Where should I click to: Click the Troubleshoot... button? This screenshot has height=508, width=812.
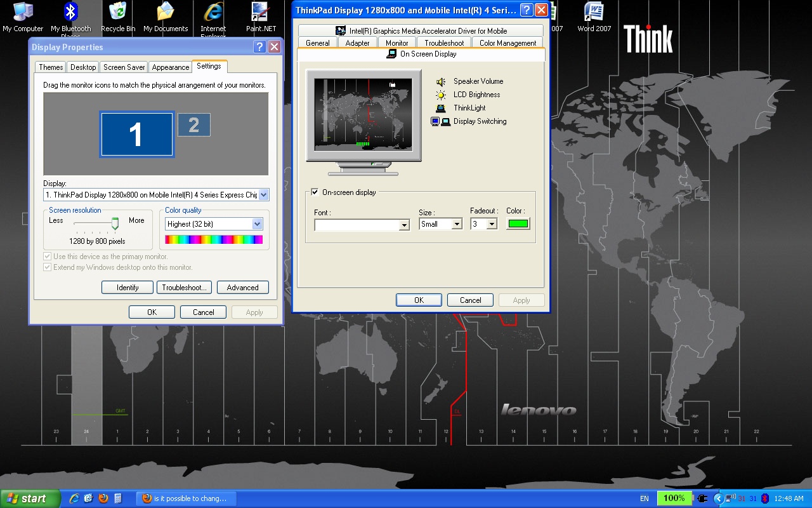[x=184, y=288]
